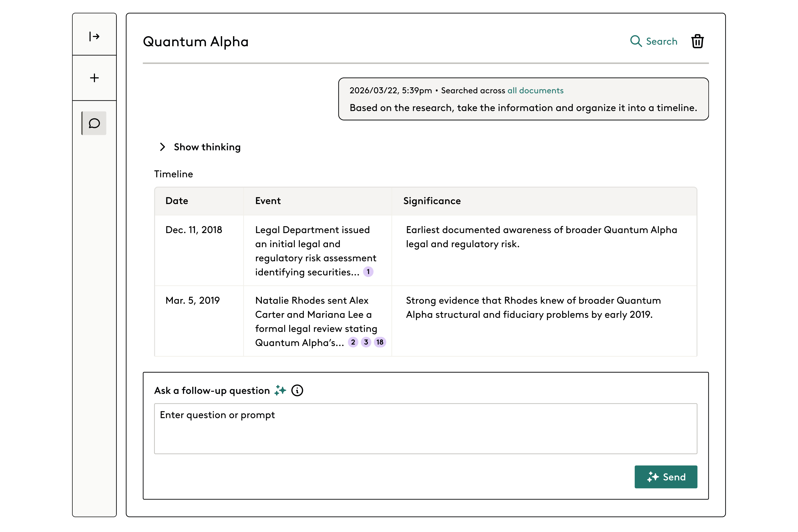
Task: Open citation badge 18 in Mar. 5 event
Action: click(x=380, y=342)
